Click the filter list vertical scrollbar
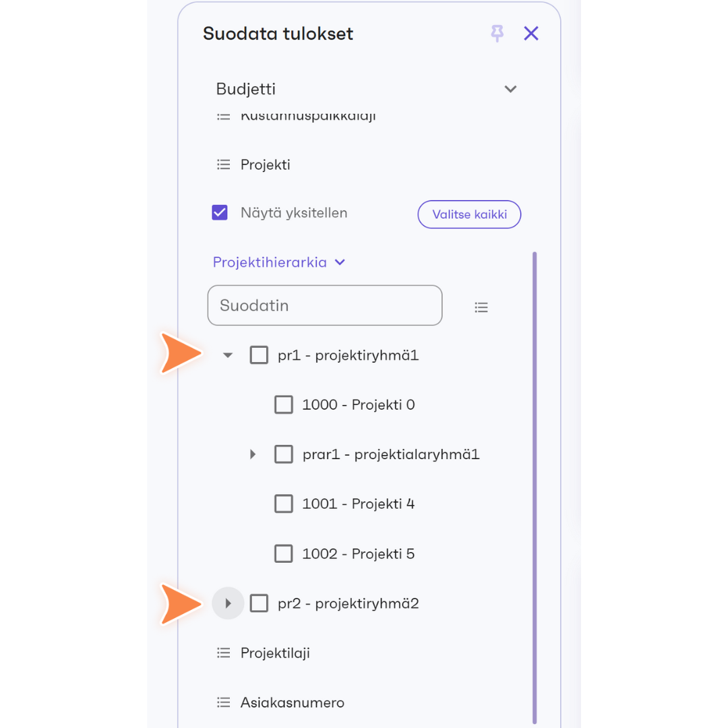Image resolution: width=728 pixels, height=728 pixels. 535,487
